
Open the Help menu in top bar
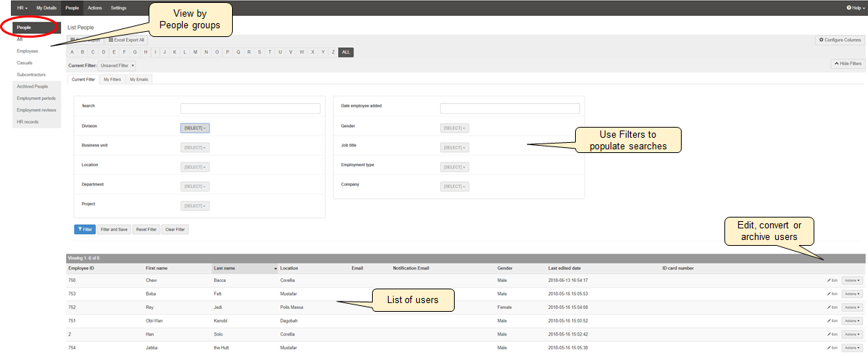(x=855, y=7)
